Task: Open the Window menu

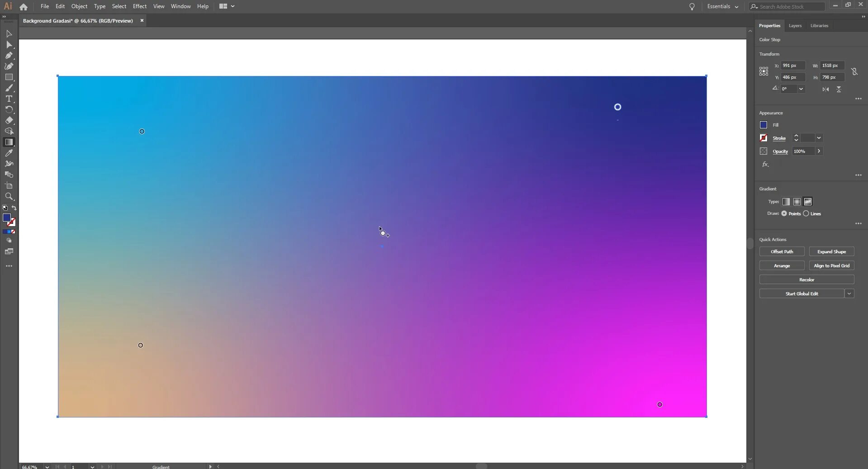Action: 181,6
